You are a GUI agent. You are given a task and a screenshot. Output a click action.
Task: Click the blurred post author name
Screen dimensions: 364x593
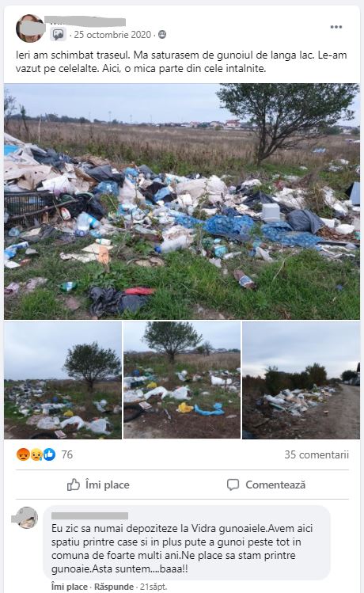[x=85, y=21]
